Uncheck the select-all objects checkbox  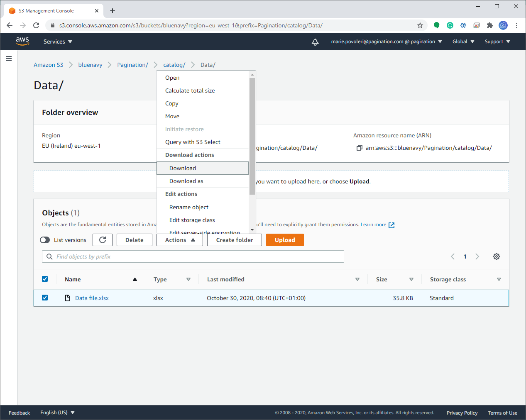click(x=45, y=279)
